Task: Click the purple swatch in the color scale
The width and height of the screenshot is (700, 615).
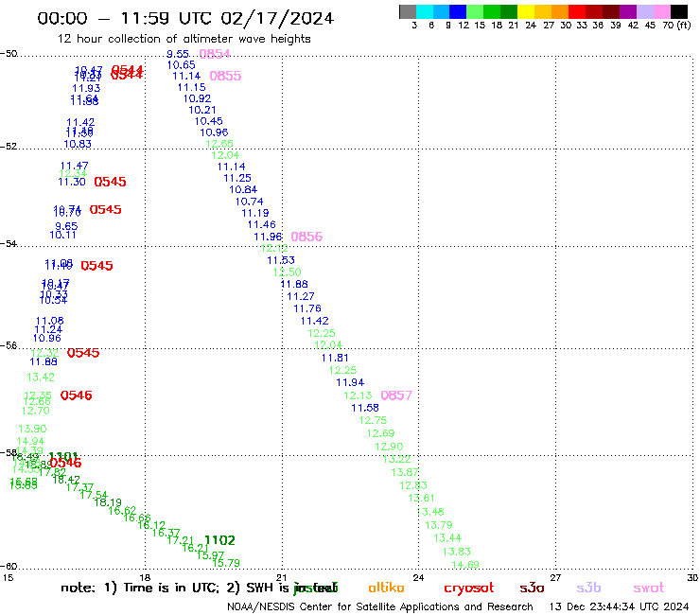Action: [x=628, y=11]
